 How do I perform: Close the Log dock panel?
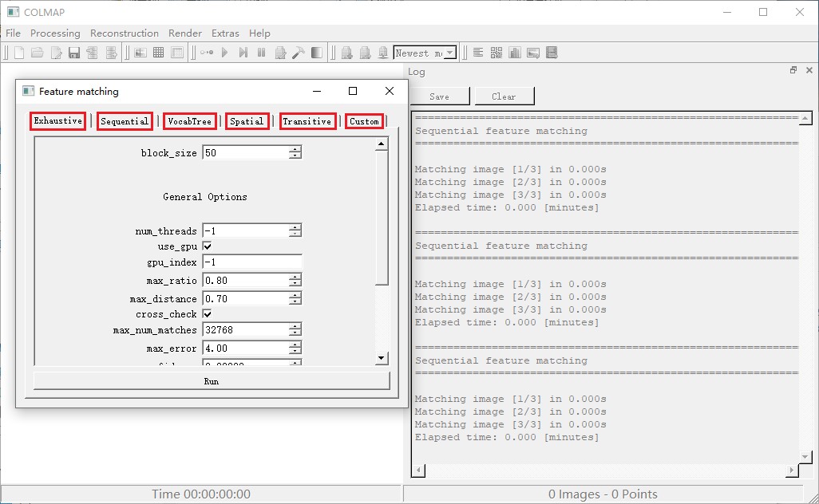[x=809, y=70]
